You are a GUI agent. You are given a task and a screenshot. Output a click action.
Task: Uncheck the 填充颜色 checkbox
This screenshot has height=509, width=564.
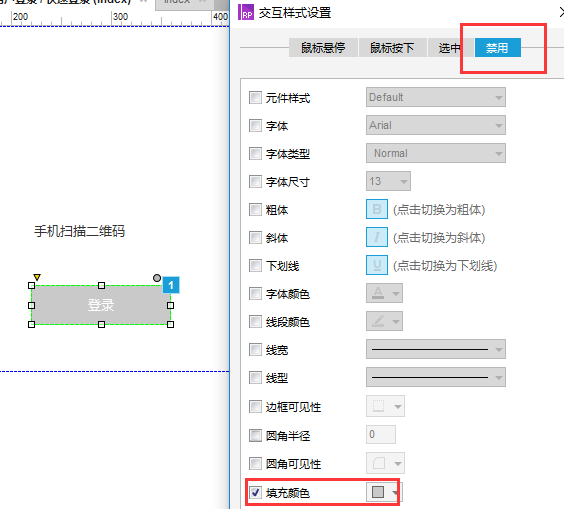255,492
